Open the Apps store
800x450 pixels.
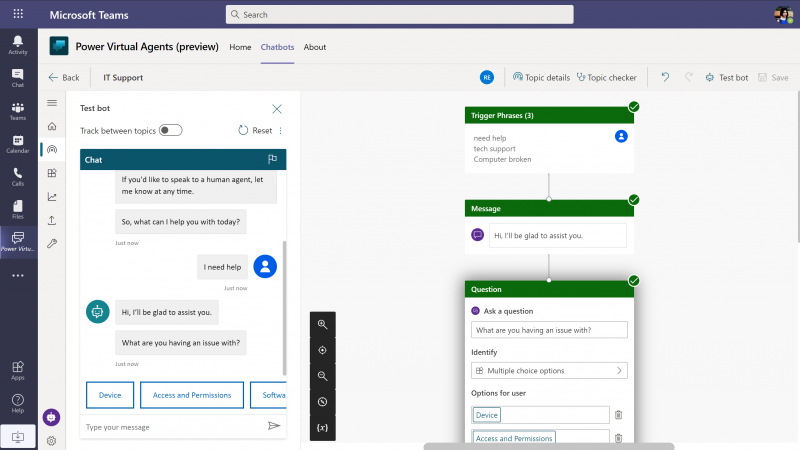click(18, 370)
